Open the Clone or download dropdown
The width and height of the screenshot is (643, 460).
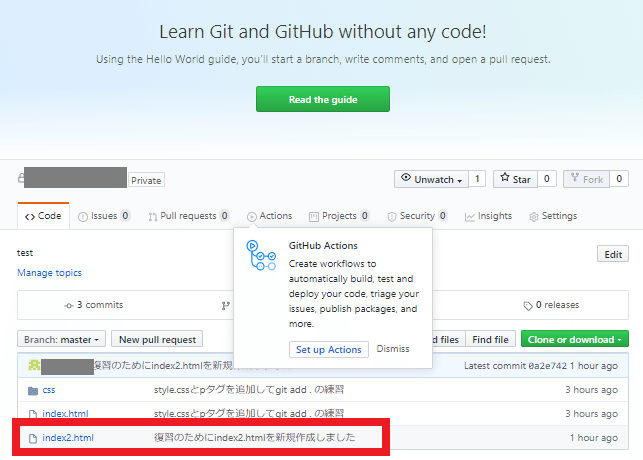(x=575, y=339)
